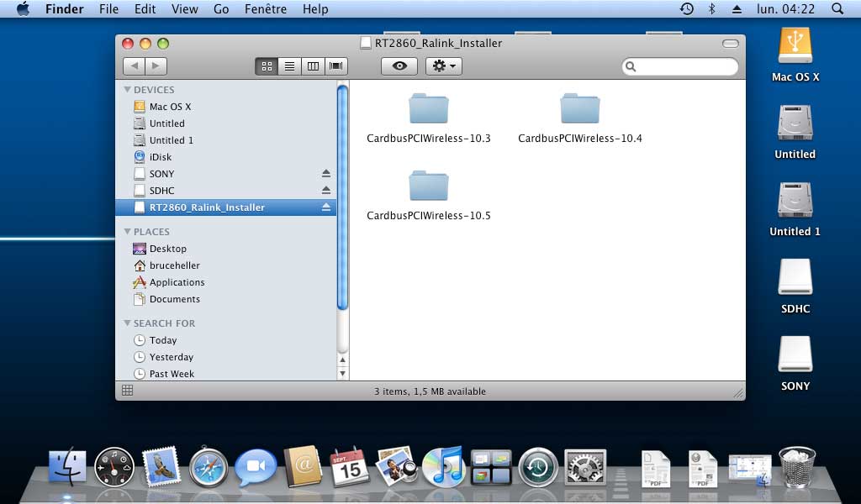The height and width of the screenshot is (504, 861).
Task: Switch to list view in Finder toolbar
Action: (x=290, y=66)
